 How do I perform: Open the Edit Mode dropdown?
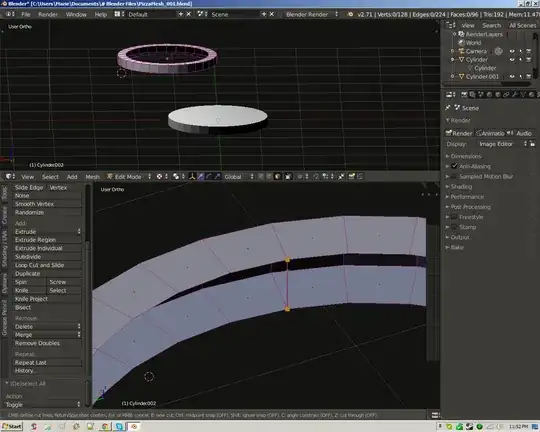(129, 177)
